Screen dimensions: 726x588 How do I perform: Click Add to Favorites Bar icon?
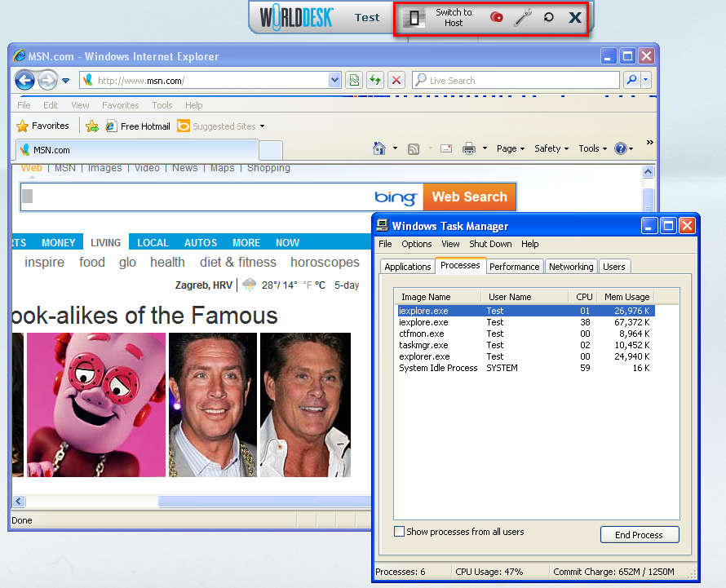tap(92, 126)
